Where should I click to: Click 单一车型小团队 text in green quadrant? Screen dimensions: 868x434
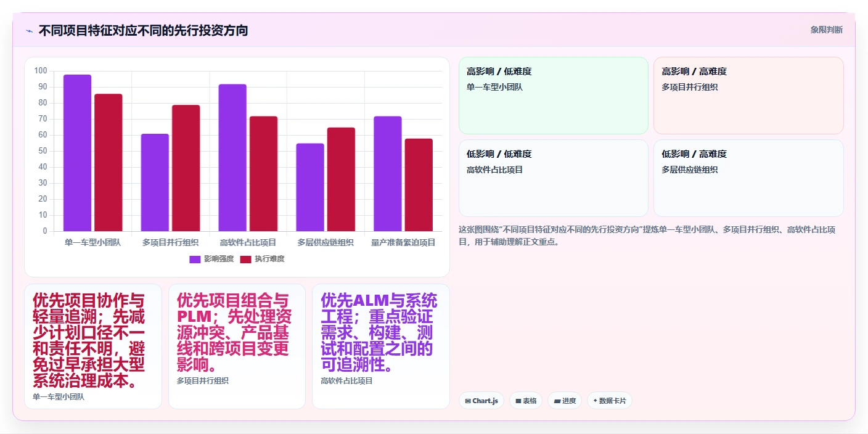pyautogui.click(x=495, y=87)
